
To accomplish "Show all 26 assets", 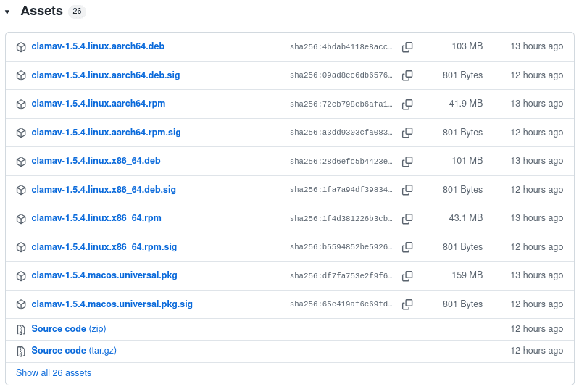I will coord(54,373).
